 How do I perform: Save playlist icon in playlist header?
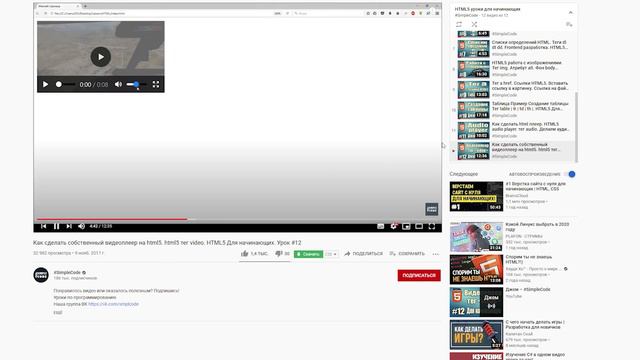coord(569,24)
